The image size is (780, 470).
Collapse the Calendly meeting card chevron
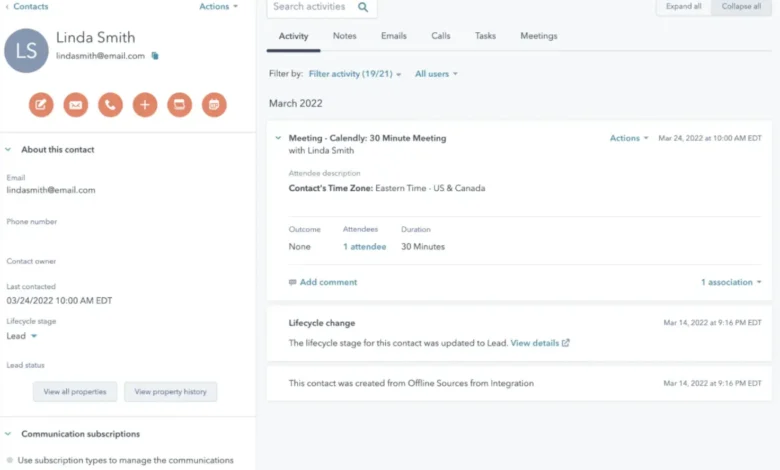click(x=278, y=138)
